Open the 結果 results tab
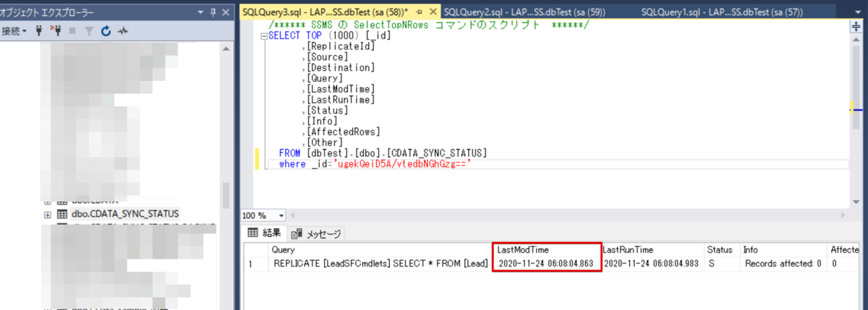The width and height of the screenshot is (868, 310). (265, 233)
